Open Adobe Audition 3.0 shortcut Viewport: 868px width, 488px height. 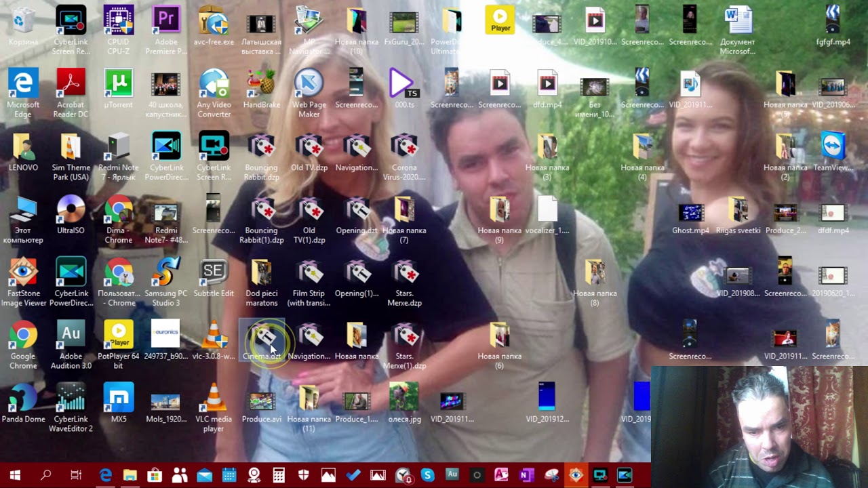pos(71,344)
